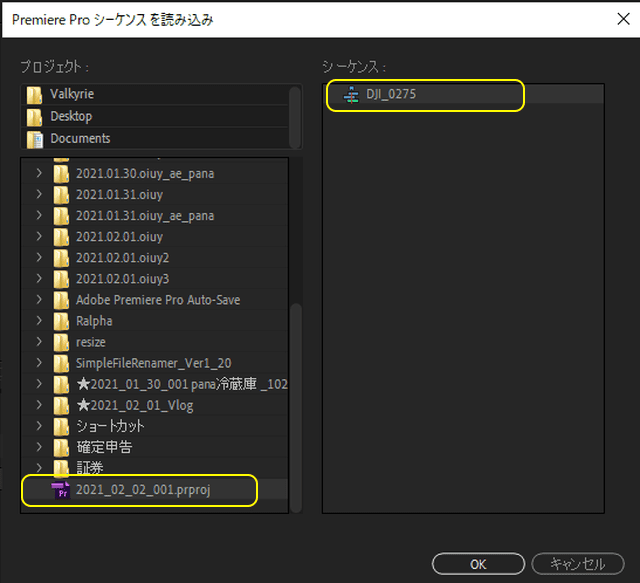The image size is (640, 583).
Task: Select the Ralpha folder name
Action: click(94, 321)
